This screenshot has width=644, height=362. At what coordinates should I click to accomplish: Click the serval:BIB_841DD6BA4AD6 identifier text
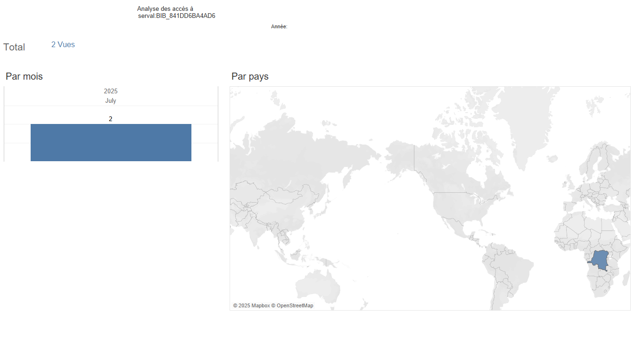point(177,16)
